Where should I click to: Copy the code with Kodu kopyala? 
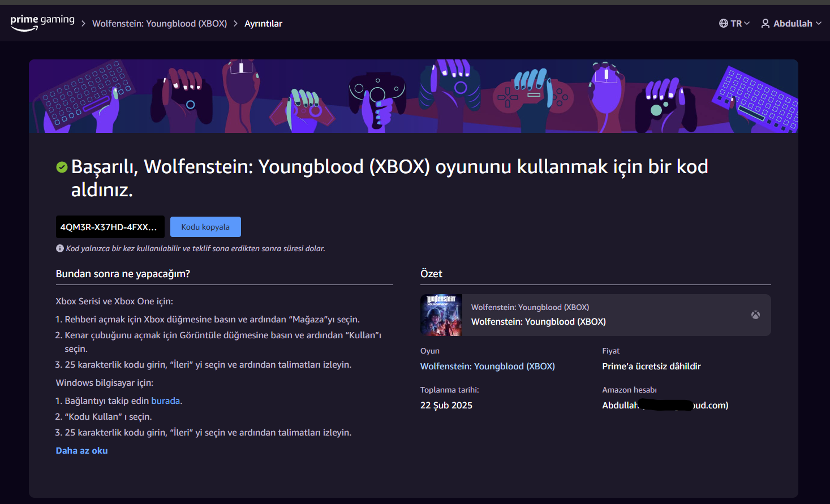(x=205, y=227)
